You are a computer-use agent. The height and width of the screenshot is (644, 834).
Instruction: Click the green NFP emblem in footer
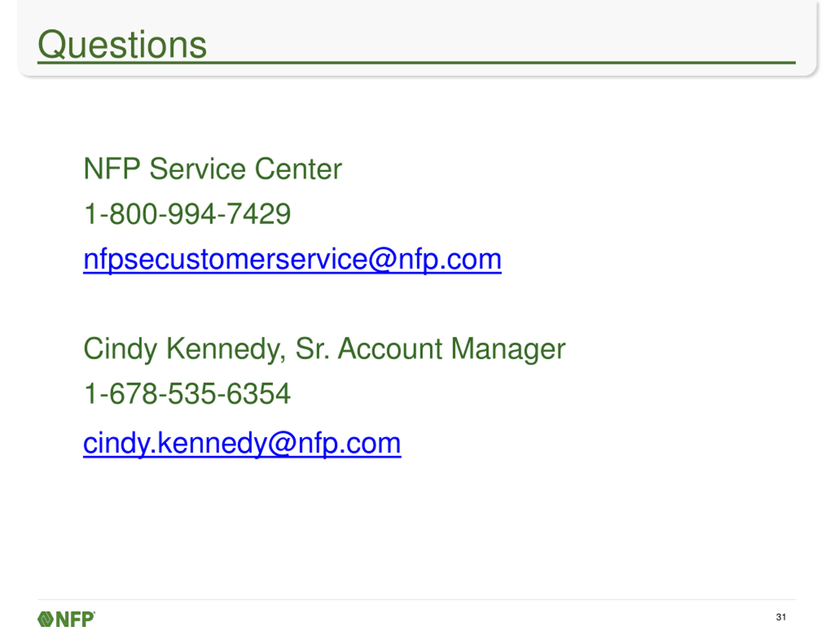click(x=45, y=619)
